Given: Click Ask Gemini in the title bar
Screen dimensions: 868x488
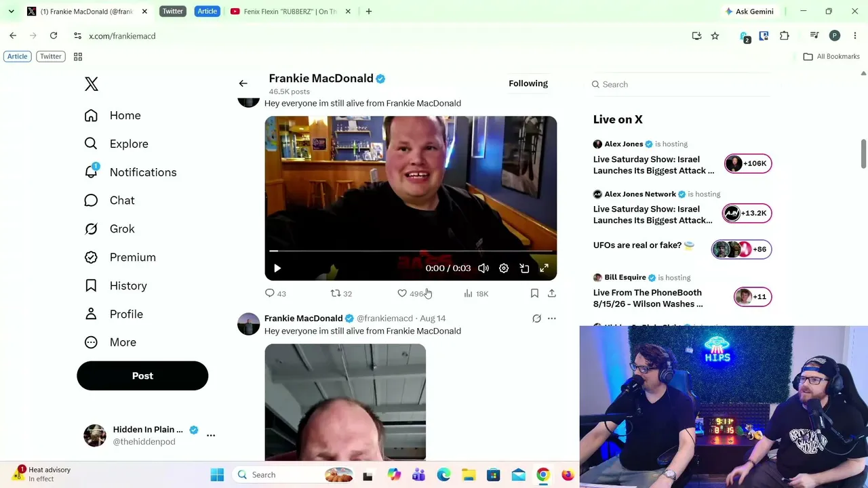Looking at the screenshot, I should click(749, 12).
